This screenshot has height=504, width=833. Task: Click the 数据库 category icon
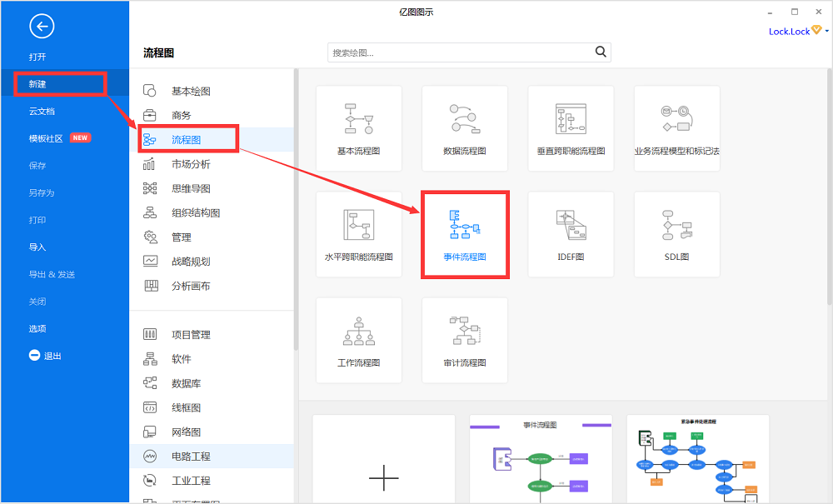150,383
